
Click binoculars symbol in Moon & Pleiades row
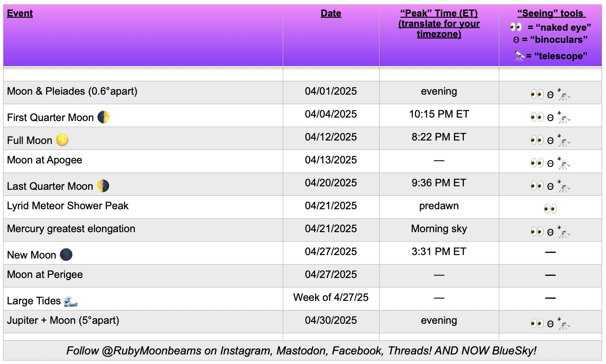(550, 95)
